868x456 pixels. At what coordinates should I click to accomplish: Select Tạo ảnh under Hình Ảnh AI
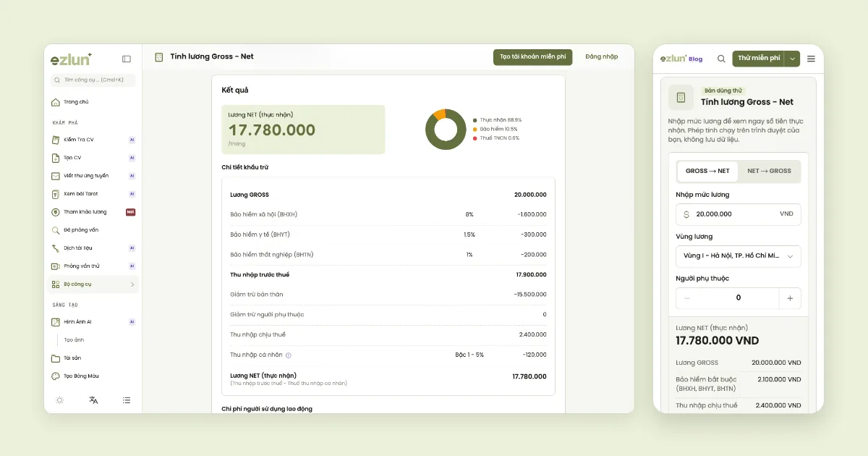75,340
